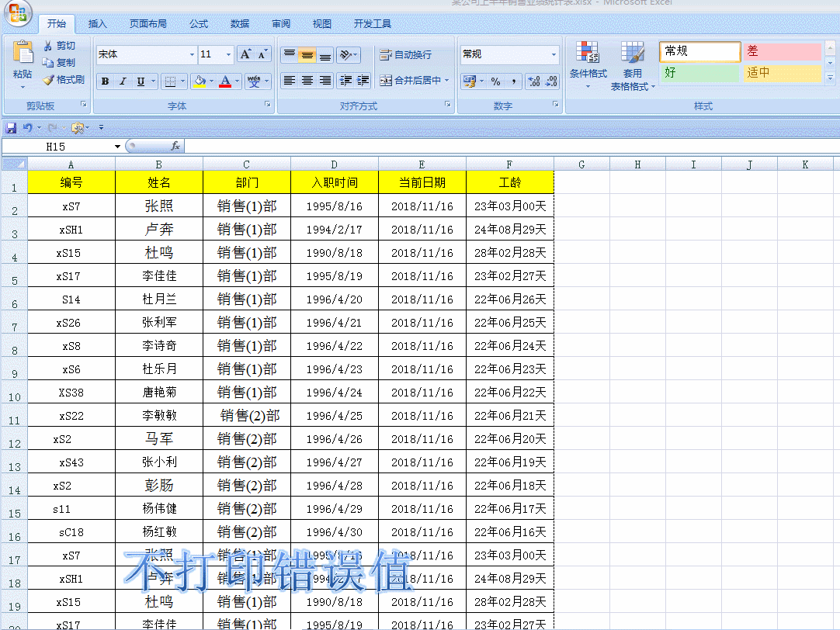Select the Format Painter brush
This screenshot has width=840, height=630.
click(48, 80)
